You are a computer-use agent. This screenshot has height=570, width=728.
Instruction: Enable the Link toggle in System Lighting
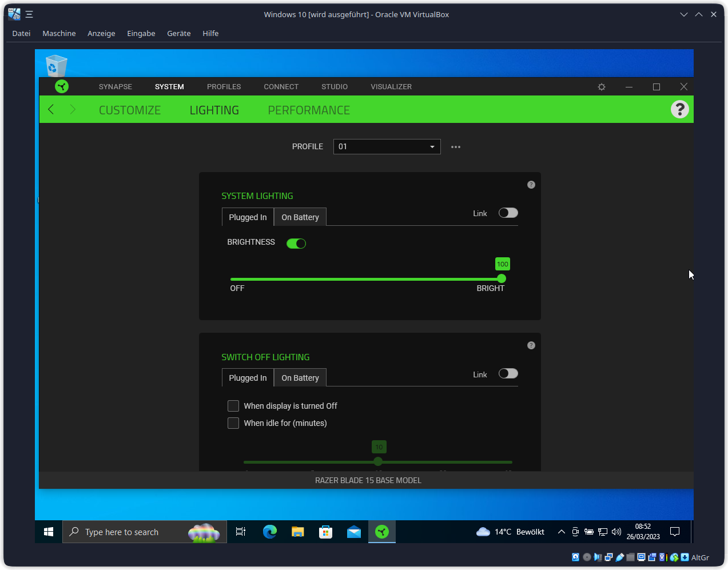pyautogui.click(x=507, y=212)
